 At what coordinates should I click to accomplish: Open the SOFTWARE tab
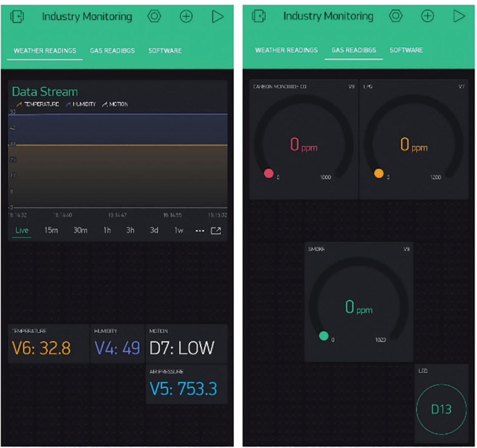coord(165,51)
